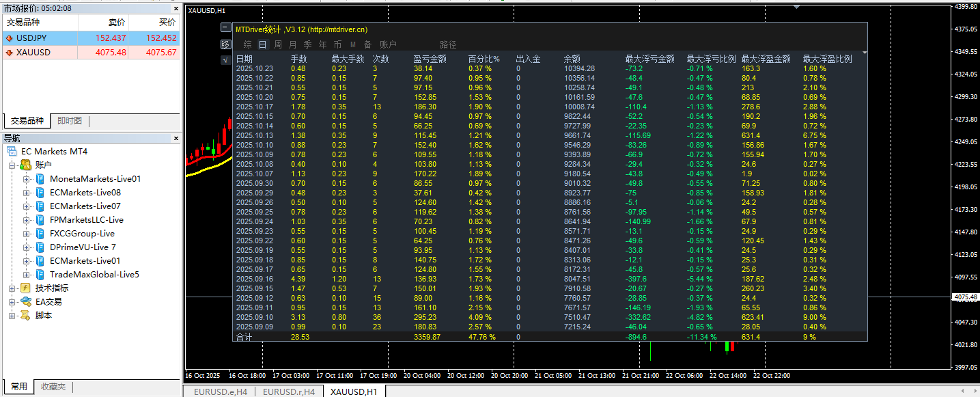The width and height of the screenshot is (980, 397).
Task: Collapse the 账户 accounts tree node
Action: click(12, 165)
